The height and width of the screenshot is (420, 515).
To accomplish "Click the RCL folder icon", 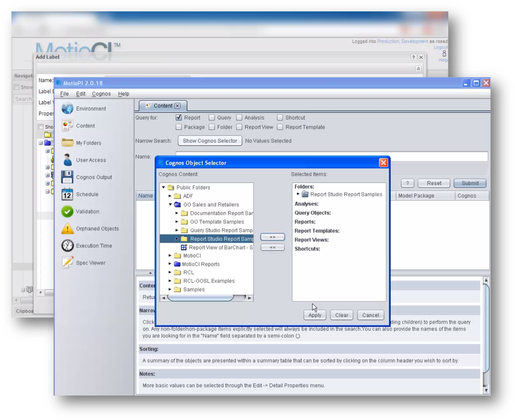I will click(x=177, y=272).
